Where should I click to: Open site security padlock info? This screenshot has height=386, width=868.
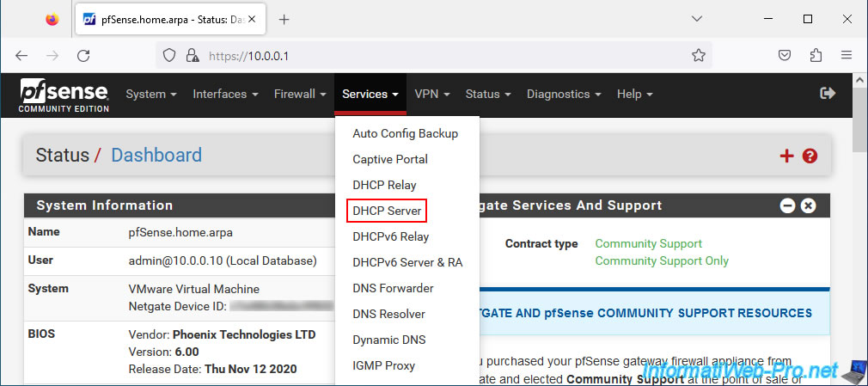pos(193,55)
